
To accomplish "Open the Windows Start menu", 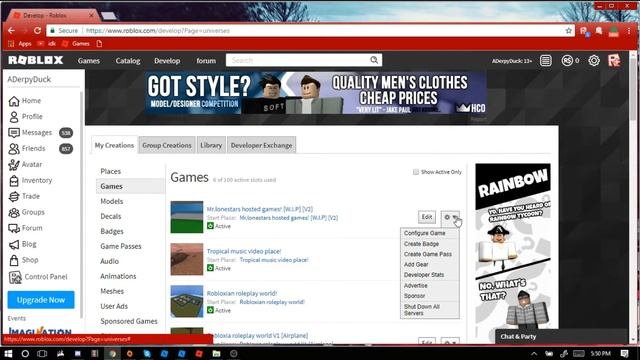I will (x=8, y=353).
